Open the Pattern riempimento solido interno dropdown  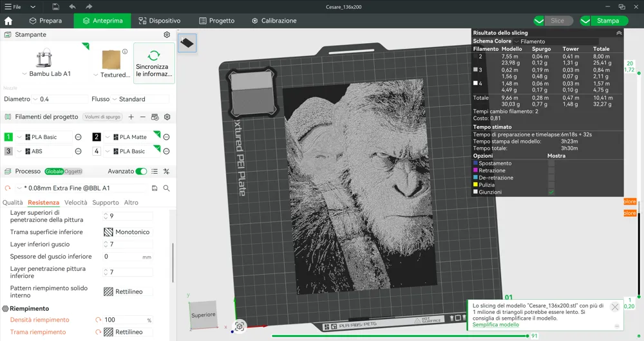point(128,291)
